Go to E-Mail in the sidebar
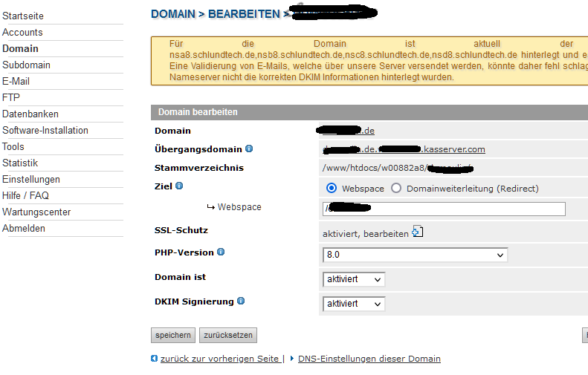The height and width of the screenshot is (375, 588). pyautogui.click(x=16, y=81)
